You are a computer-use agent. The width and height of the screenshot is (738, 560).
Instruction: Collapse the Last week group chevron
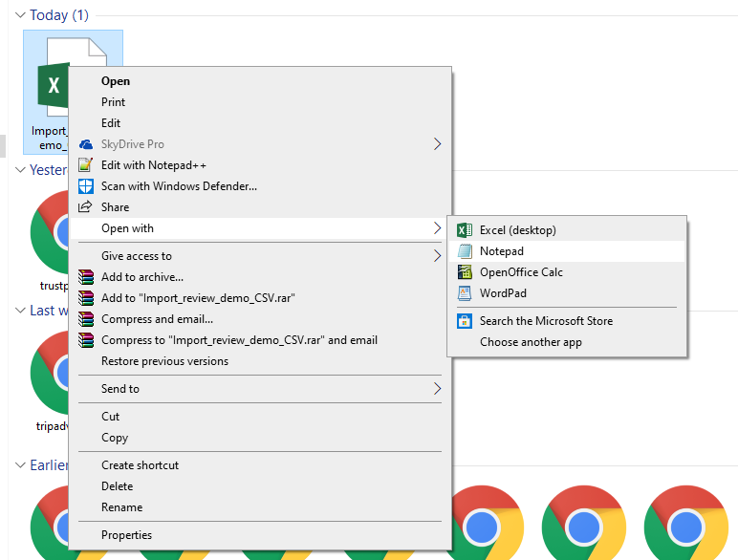click(x=20, y=311)
